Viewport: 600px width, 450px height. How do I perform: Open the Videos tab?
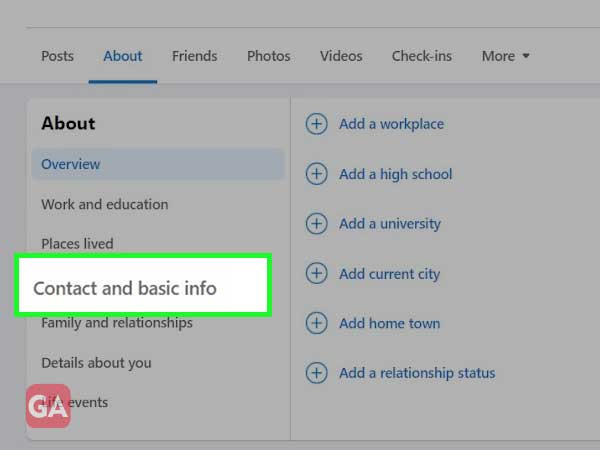tap(341, 56)
